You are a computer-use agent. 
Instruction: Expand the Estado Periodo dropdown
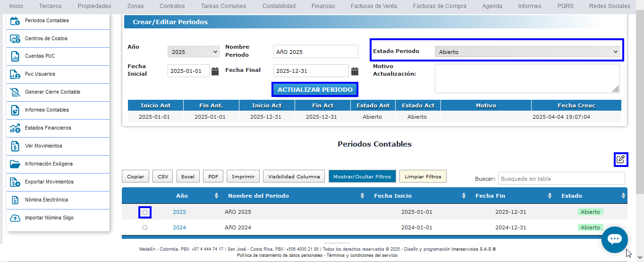(527, 52)
